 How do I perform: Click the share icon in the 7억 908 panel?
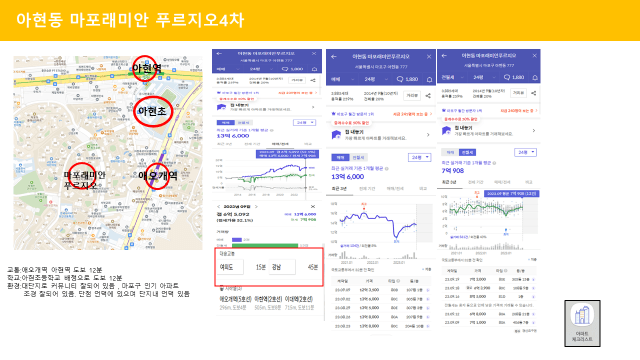[533, 93]
